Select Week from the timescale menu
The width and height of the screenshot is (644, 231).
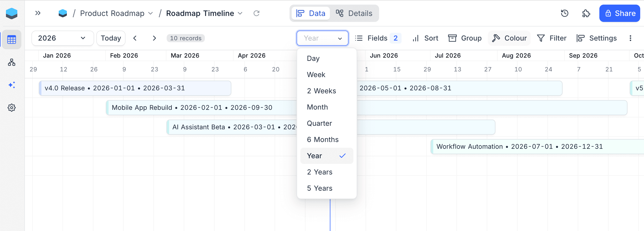pyautogui.click(x=327, y=75)
